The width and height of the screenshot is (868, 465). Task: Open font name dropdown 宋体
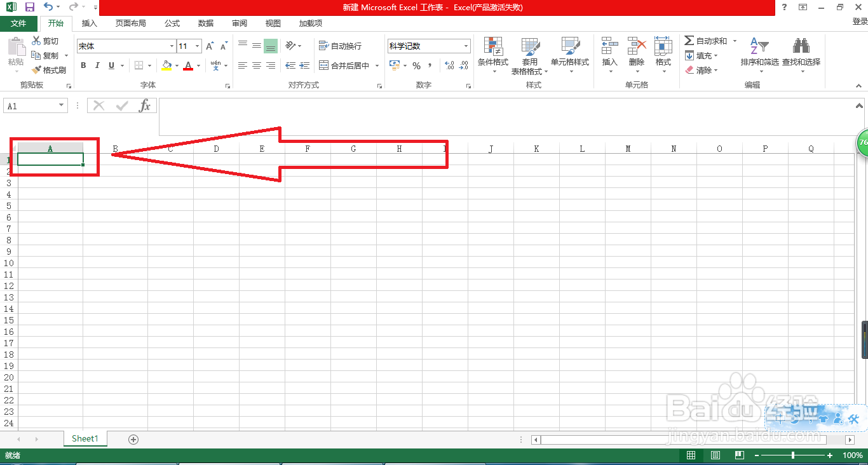point(172,46)
